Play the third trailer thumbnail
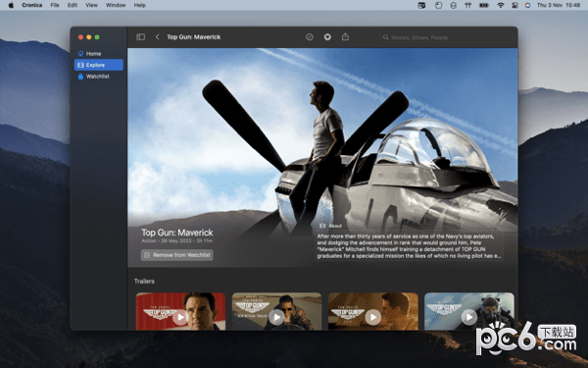The height and width of the screenshot is (368, 588). coord(372,317)
